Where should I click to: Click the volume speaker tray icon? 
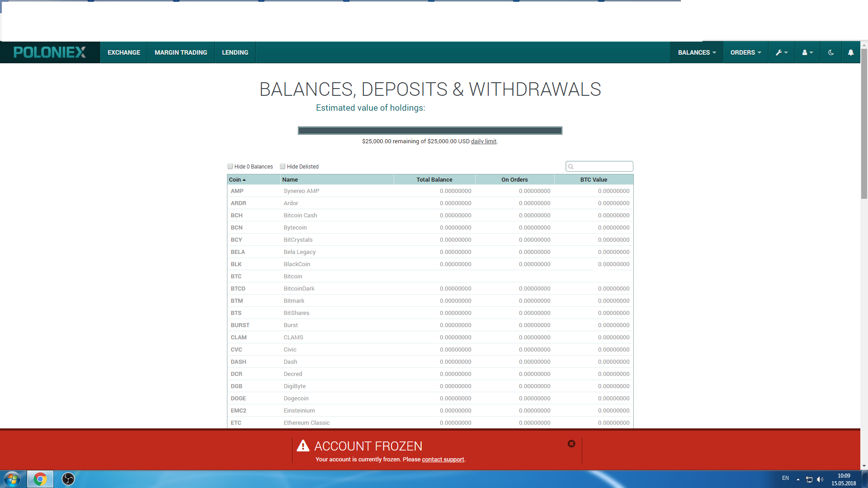pos(820,479)
